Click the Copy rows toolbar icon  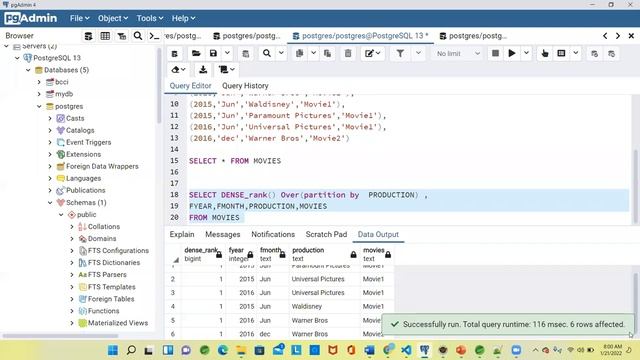click(x=300, y=53)
